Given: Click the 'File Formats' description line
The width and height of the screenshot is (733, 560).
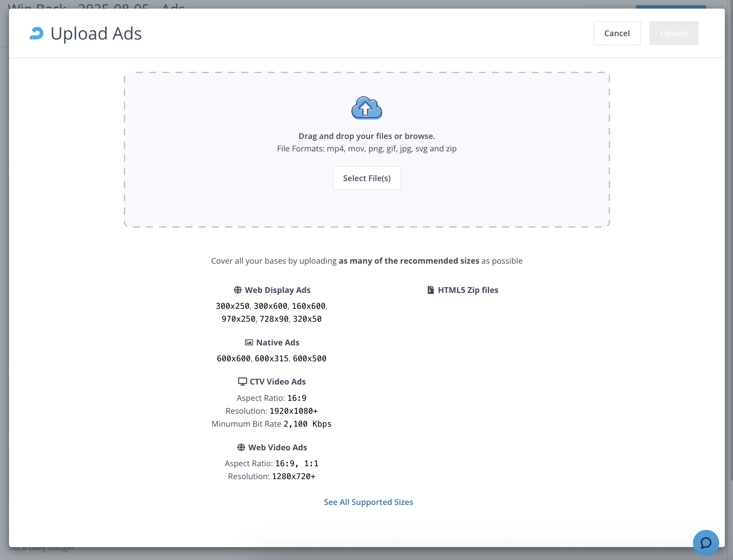Looking at the screenshot, I should pyautogui.click(x=366, y=148).
